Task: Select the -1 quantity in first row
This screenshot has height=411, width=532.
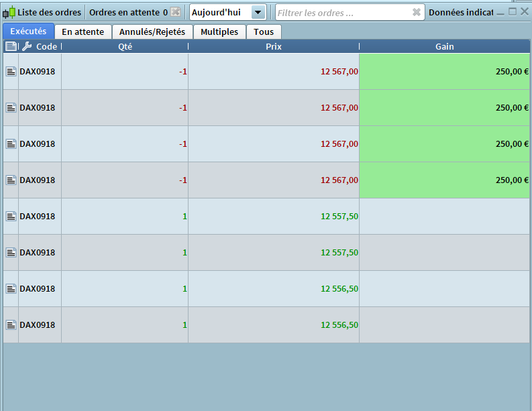Action: coord(183,72)
